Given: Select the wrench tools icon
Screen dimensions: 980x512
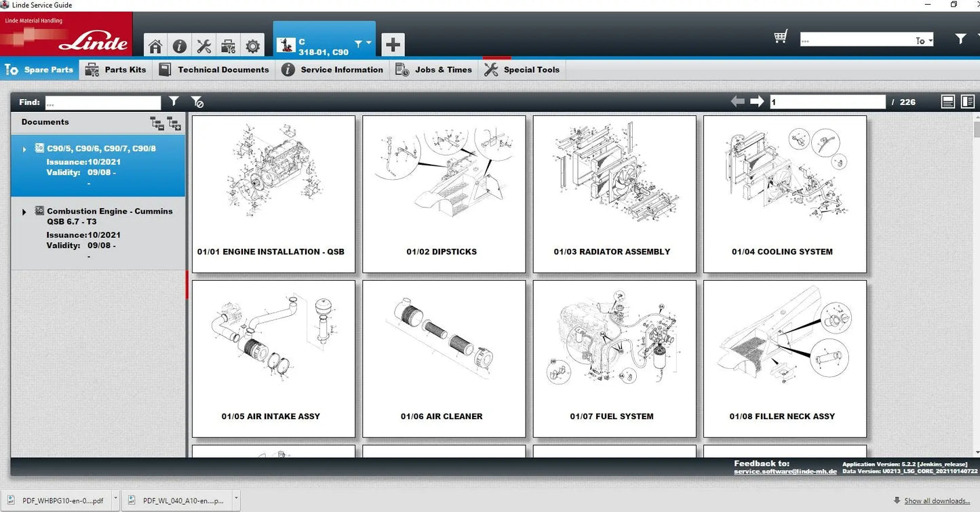Looking at the screenshot, I should (203, 45).
